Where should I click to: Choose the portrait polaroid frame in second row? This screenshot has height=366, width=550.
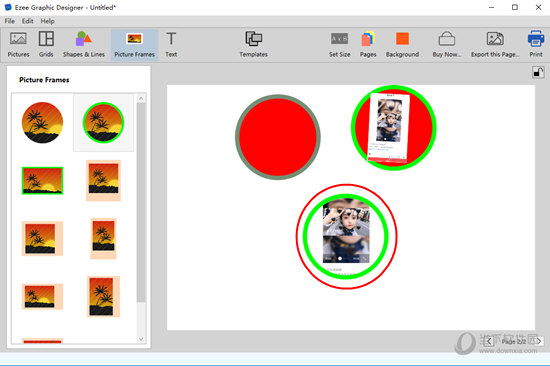[103, 181]
